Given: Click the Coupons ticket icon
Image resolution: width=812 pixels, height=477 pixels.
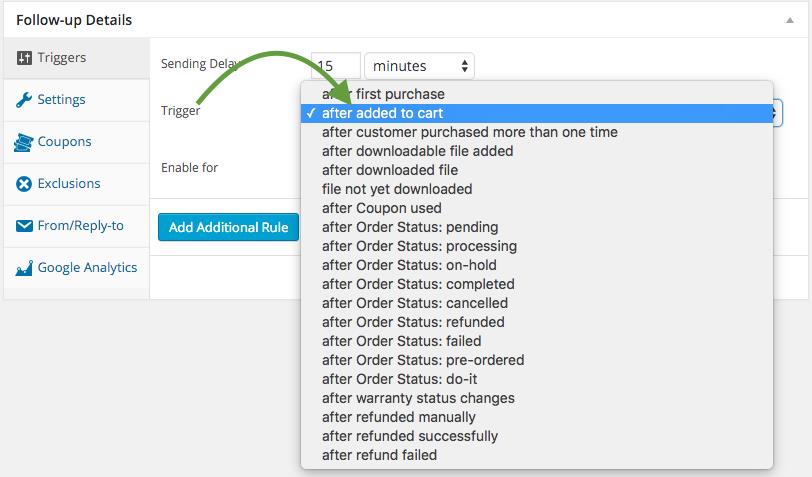Looking at the screenshot, I should [x=24, y=142].
